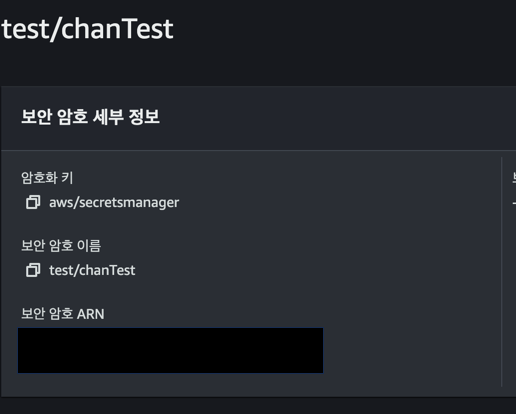Image resolution: width=516 pixels, height=414 pixels.
Task: Copy the test/chanTest secret name
Action: (x=33, y=270)
